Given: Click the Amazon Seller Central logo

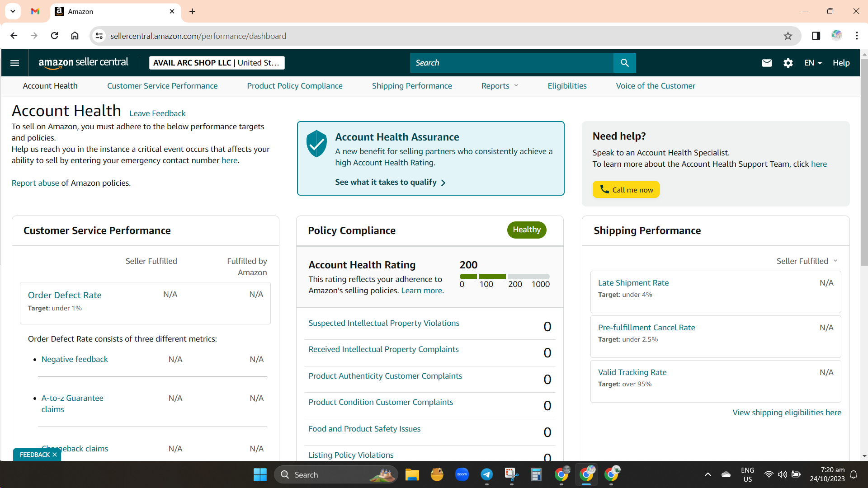Looking at the screenshot, I should pyautogui.click(x=83, y=63).
